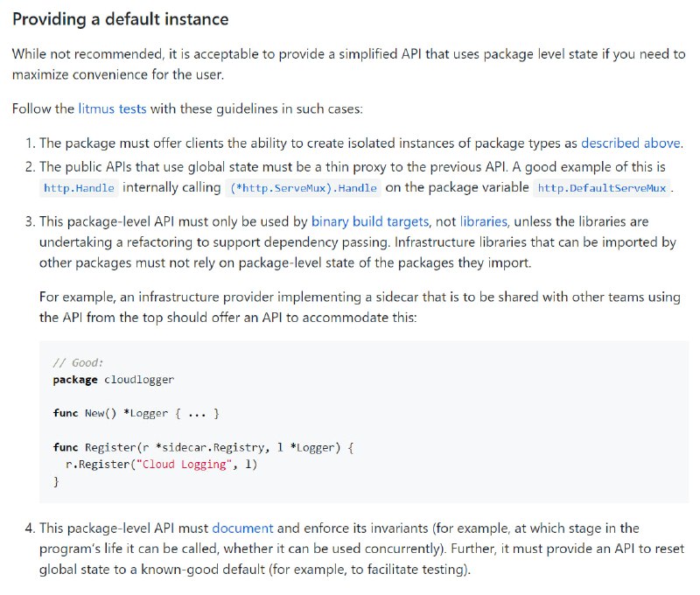Image resolution: width=700 pixels, height=595 pixels.
Task: Click the 'package cloudlogger' code line
Action: click(x=114, y=380)
